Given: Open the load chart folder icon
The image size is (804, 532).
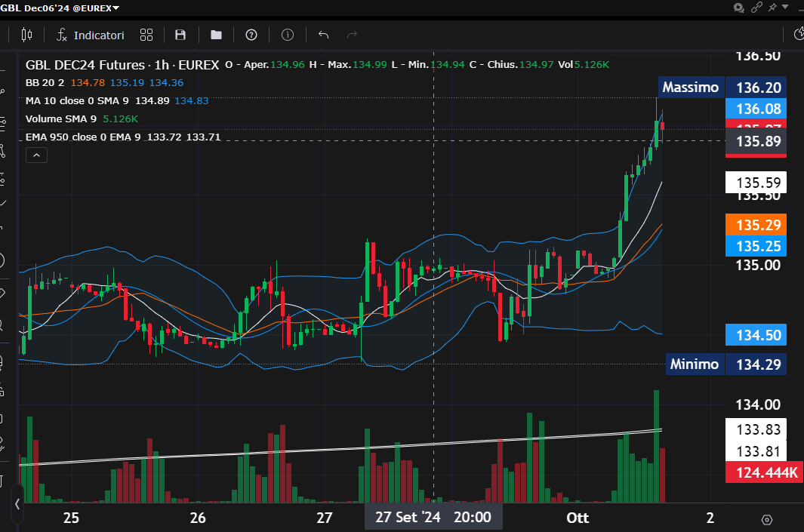Looking at the screenshot, I should click(216, 35).
